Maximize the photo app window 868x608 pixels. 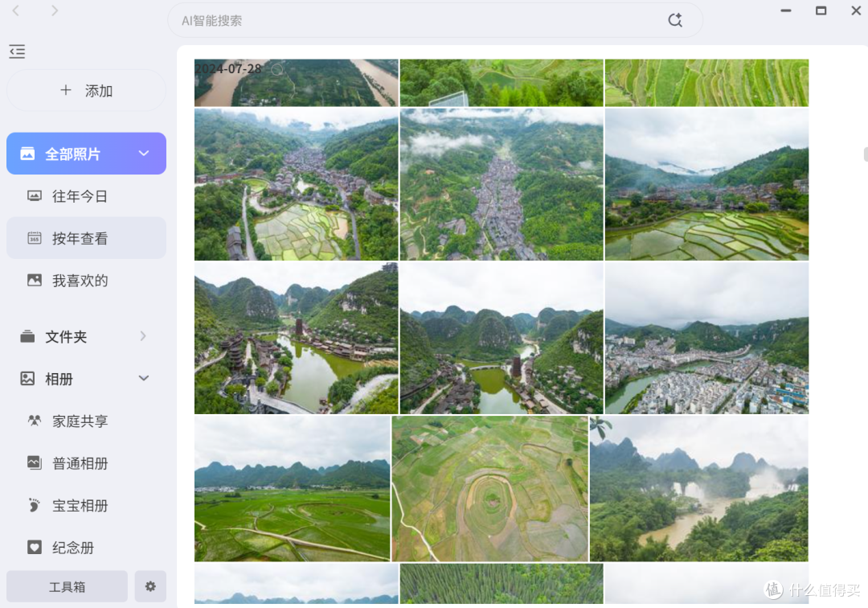pyautogui.click(x=821, y=10)
